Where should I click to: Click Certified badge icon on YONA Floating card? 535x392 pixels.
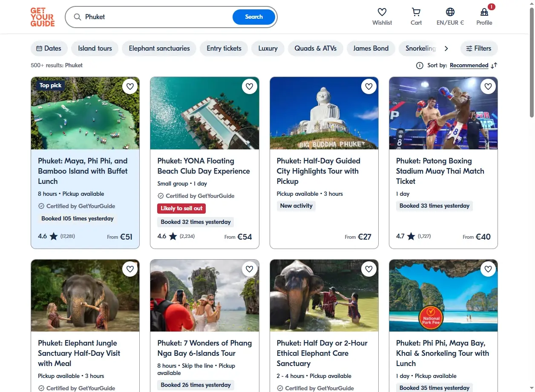click(x=161, y=196)
